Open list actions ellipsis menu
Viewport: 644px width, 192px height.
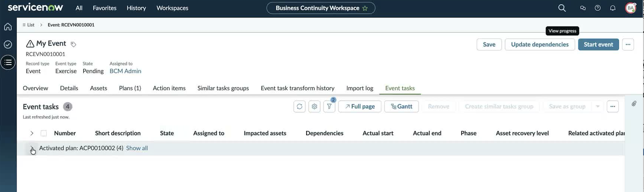[613, 106]
